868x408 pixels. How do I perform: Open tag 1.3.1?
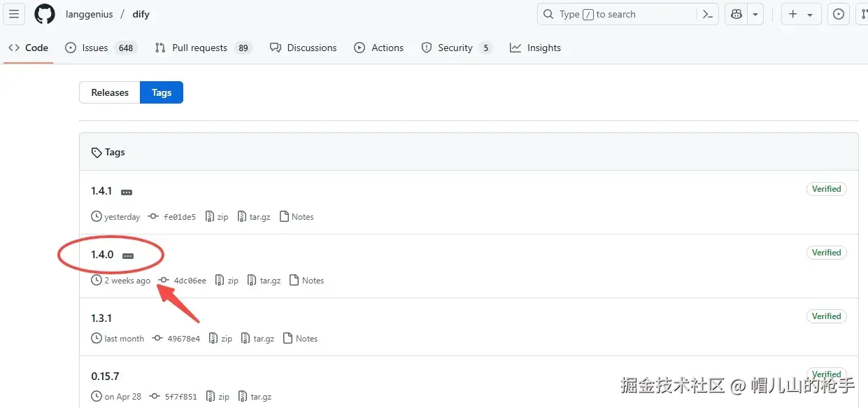(101, 318)
